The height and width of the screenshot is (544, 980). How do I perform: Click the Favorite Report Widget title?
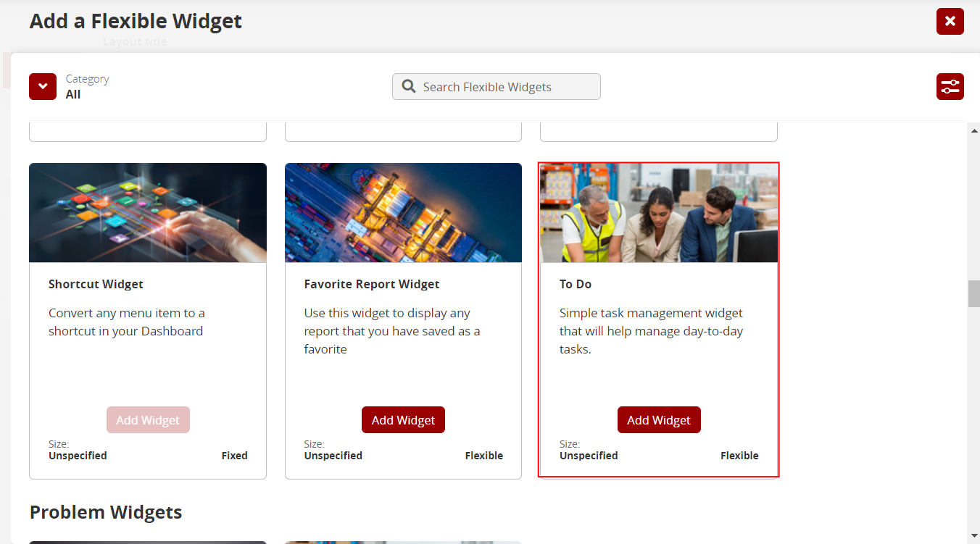coord(372,284)
